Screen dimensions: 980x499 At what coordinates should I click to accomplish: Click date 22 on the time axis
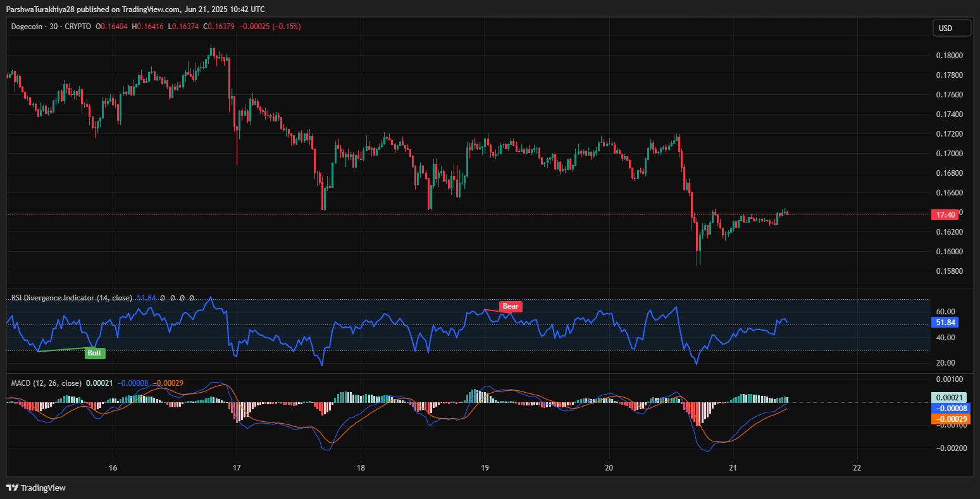click(857, 468)
